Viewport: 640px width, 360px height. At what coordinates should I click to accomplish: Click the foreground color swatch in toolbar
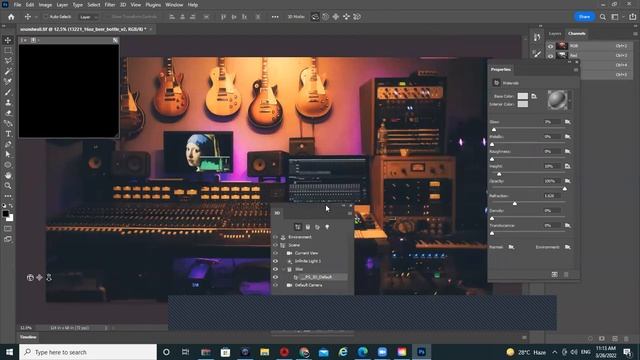6,213
